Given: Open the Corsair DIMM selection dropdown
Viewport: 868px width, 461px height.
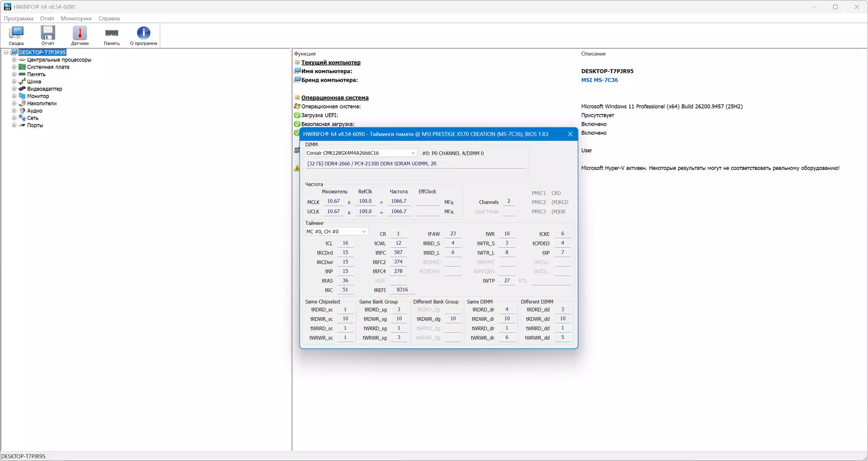Looking at the screenshot, I should 361,153.
